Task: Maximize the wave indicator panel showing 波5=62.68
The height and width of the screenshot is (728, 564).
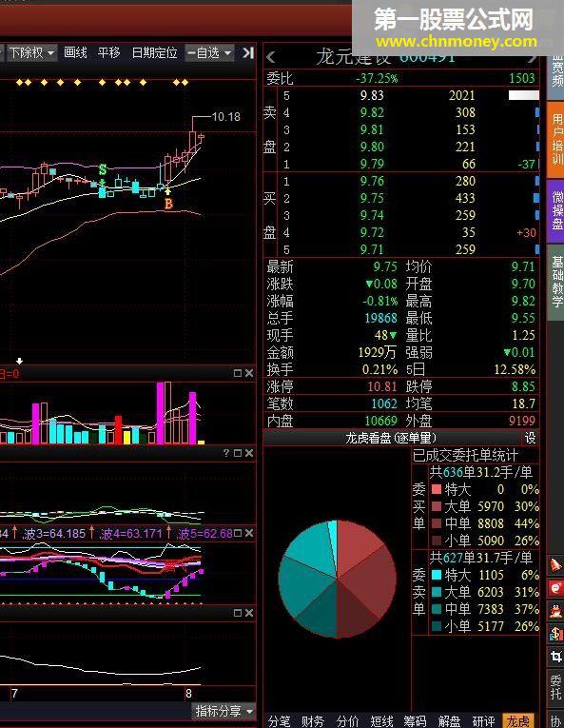Action: click(238, 533)
